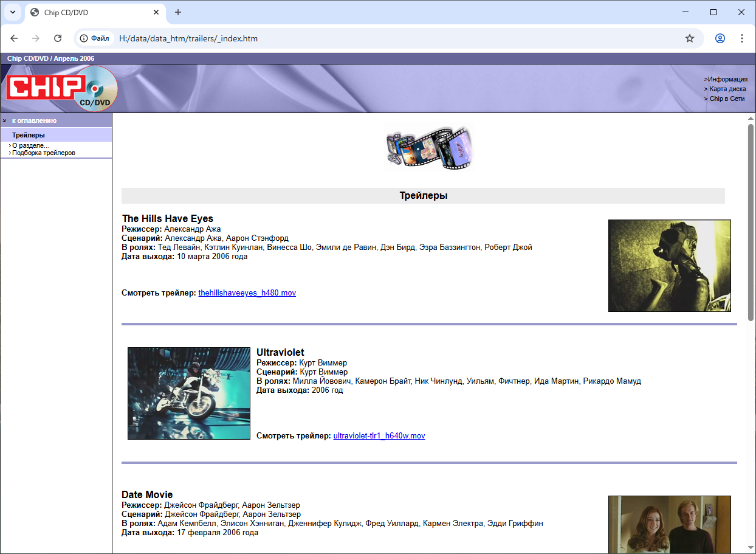Viewport: 756px width, 554px height.
Task: Go forward to the next page
Action: pyautogui.click(x=36, y=38)
